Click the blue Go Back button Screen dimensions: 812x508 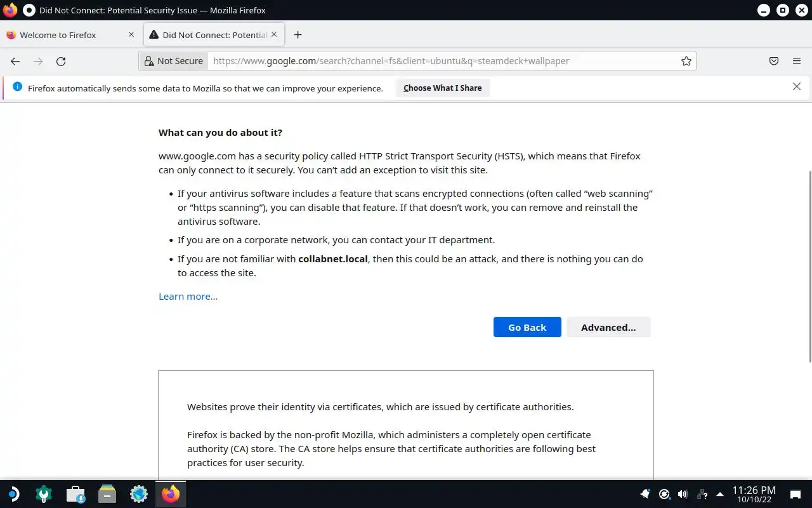(527, 327)
